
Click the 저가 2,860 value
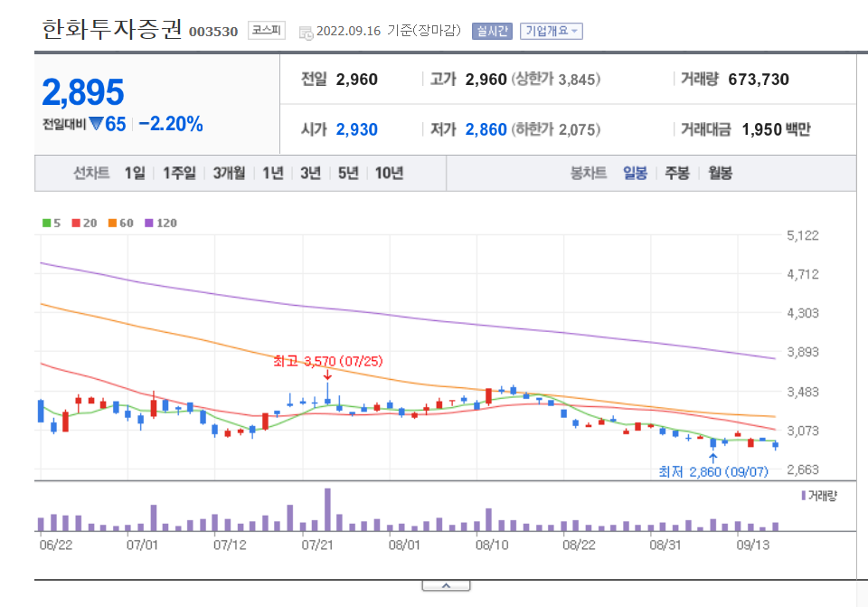click(x=486, y=129)
